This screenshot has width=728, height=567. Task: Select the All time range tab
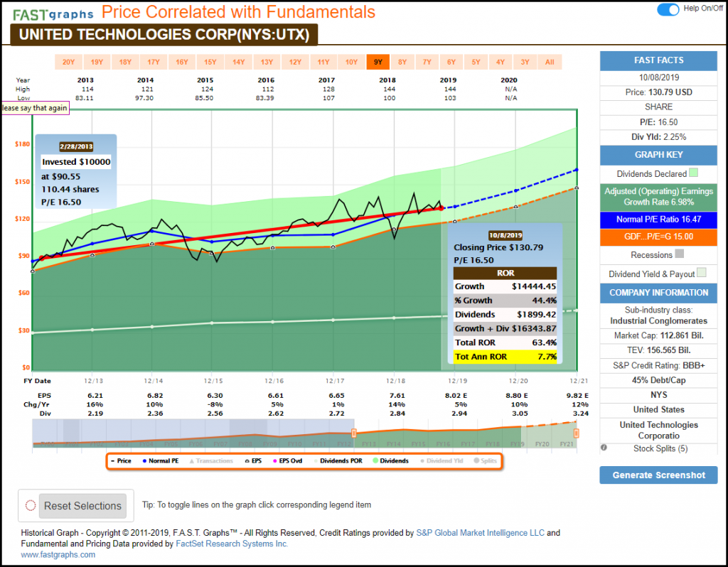[x=550, y=62]
